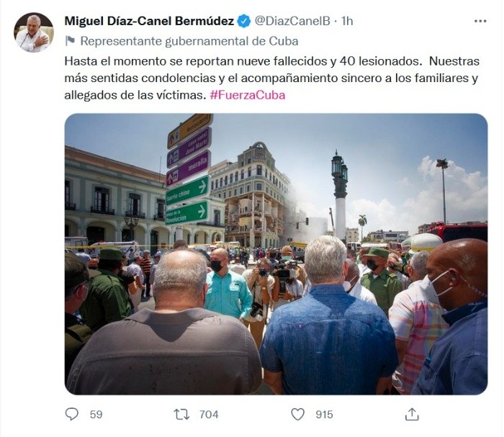Click street direction signs in the photo
Image resolution: width=504 pixels, height=437 pixels.
pos(189,170)
